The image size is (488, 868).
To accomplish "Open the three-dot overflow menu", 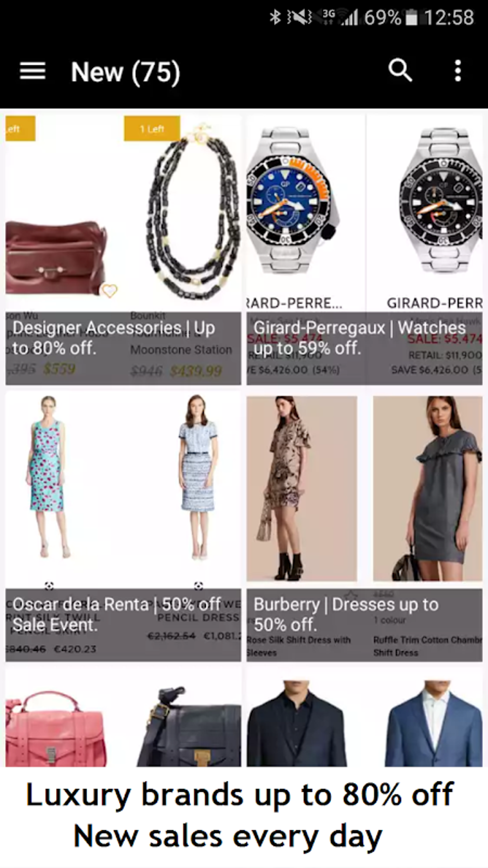I will click(x=458, y=71).
